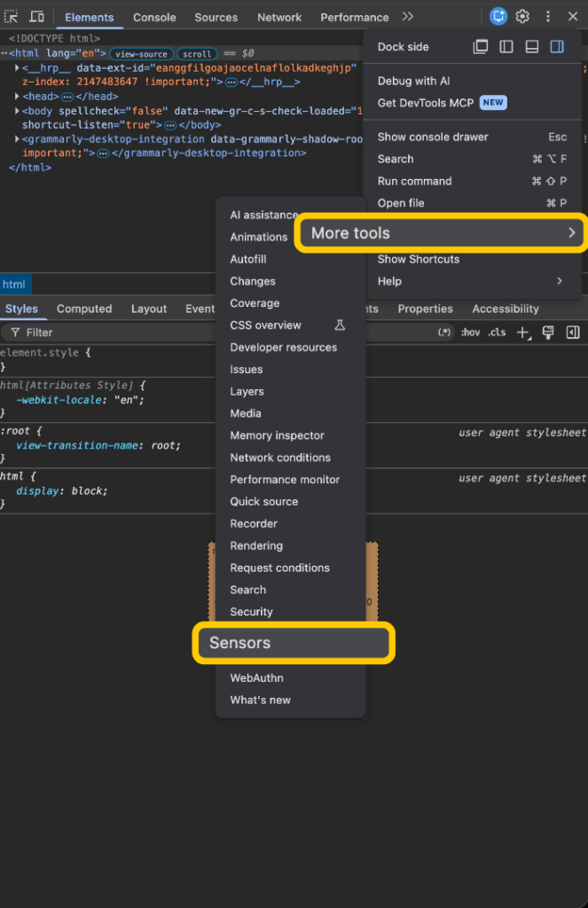
Task: Expand the __hrp__ element node
Action: [17, 67]
